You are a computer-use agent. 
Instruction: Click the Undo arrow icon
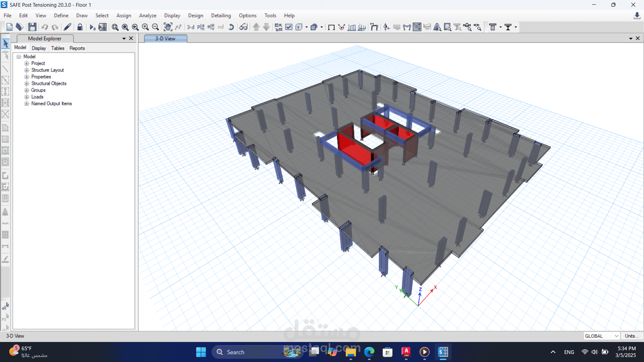(45, 27)
